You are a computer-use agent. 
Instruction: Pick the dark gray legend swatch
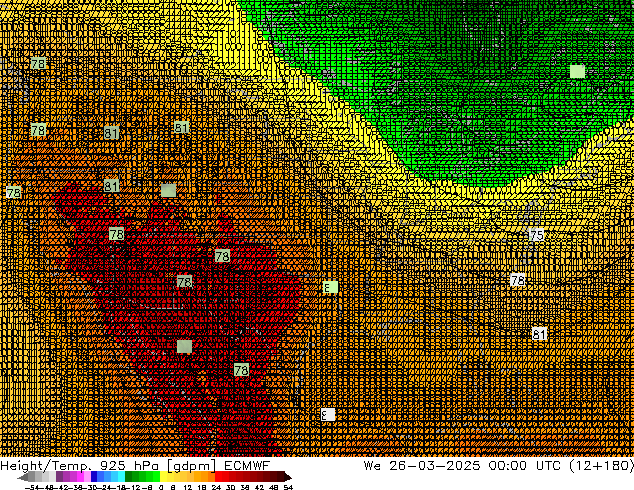point(32,477)
